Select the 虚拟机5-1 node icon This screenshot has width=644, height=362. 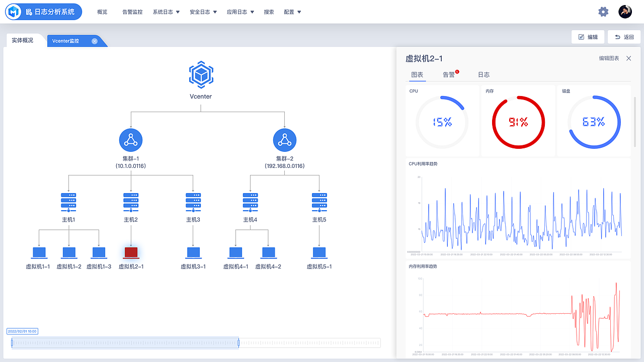tap(319, 252)
